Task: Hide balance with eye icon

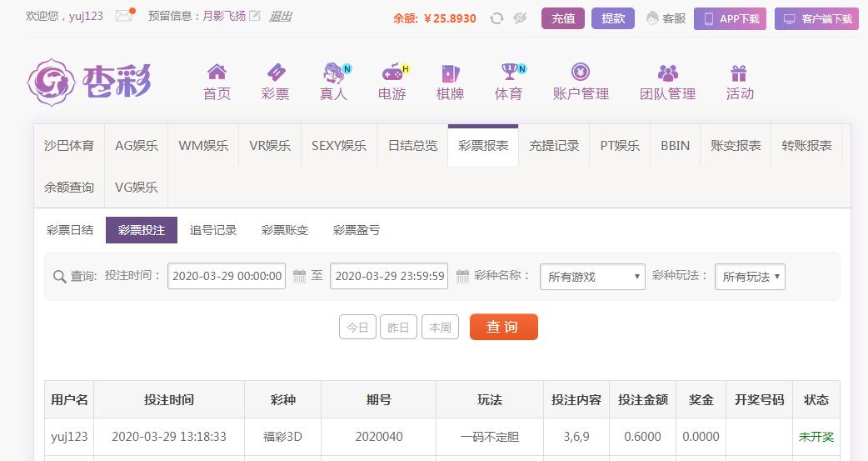Action: [x=519, y=18]
